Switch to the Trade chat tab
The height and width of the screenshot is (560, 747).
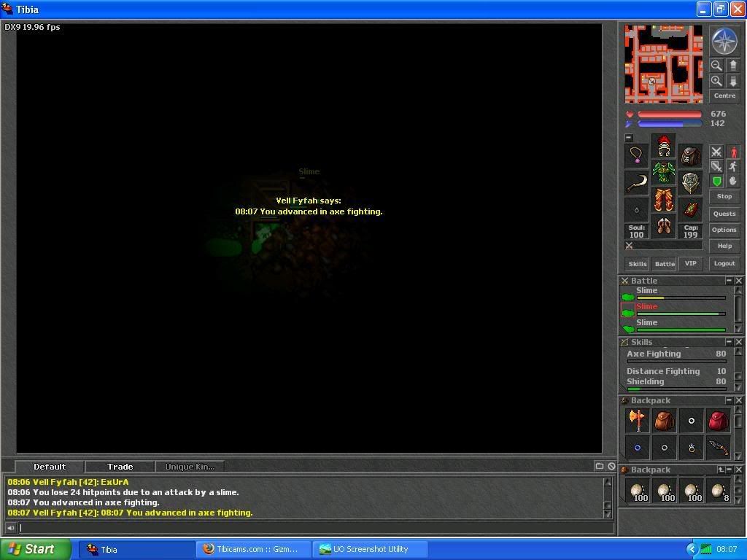pyautogui.click(x=120, y=467)
